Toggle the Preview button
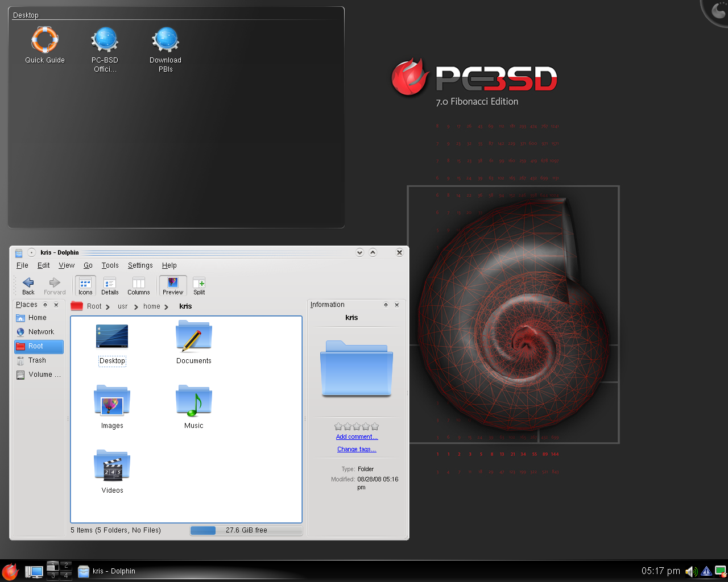This screenshot has width=728, height=582. (x=173, y=286)
